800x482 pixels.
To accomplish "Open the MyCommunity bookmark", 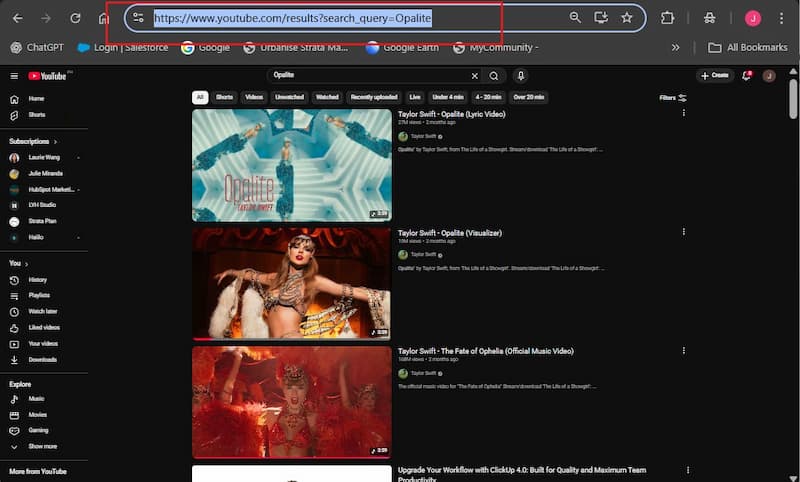I will pos(495,47).
